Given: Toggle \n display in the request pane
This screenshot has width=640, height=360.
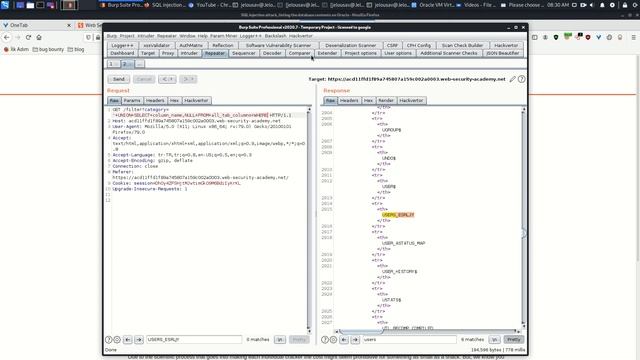Looking at the screenshot, I should click(280, 340).
